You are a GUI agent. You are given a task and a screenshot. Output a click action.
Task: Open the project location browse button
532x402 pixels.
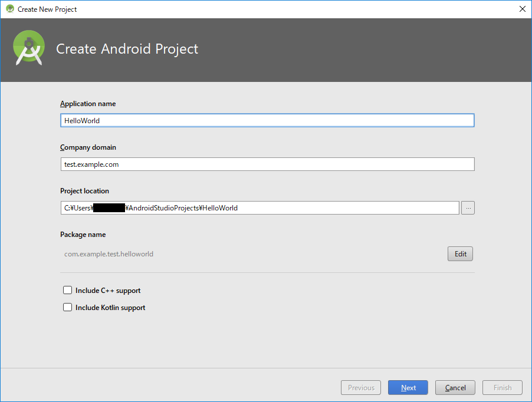point(468,208)
